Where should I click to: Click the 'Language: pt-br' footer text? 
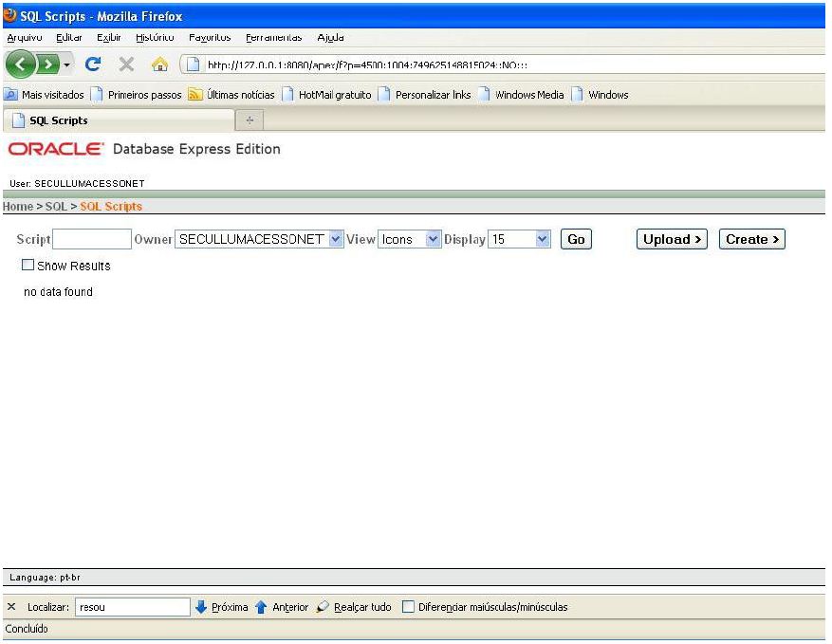[46, 578]
